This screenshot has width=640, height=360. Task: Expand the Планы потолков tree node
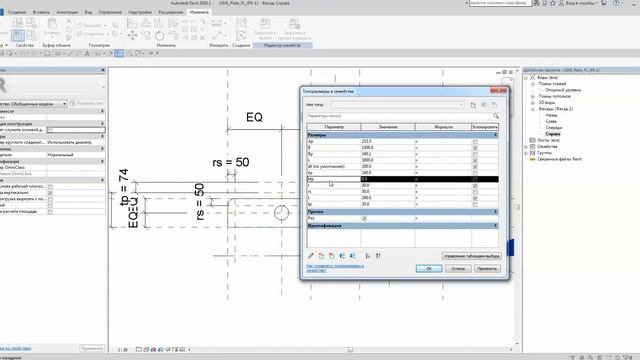click(x=532, y=96)
